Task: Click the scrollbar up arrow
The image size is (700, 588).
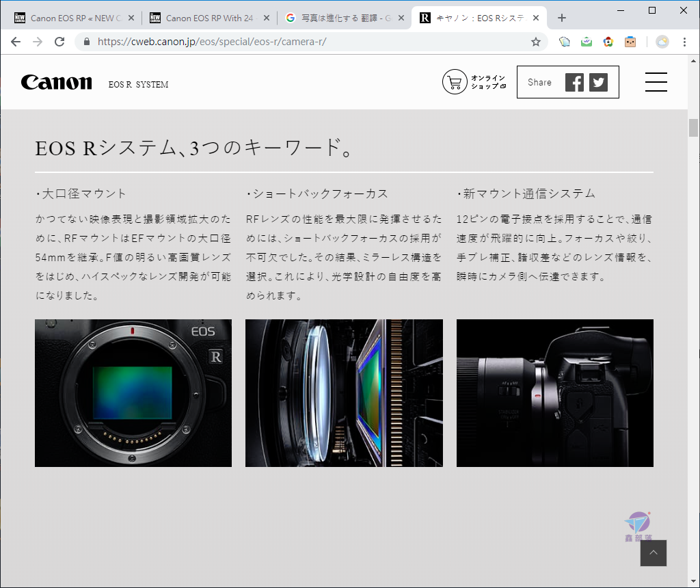Action: 693,61
